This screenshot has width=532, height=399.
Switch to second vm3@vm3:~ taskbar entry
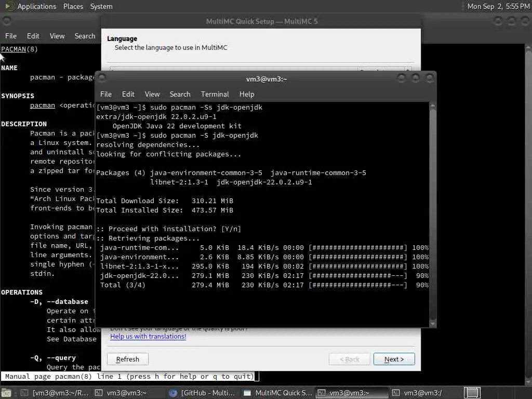click(122, 393)
